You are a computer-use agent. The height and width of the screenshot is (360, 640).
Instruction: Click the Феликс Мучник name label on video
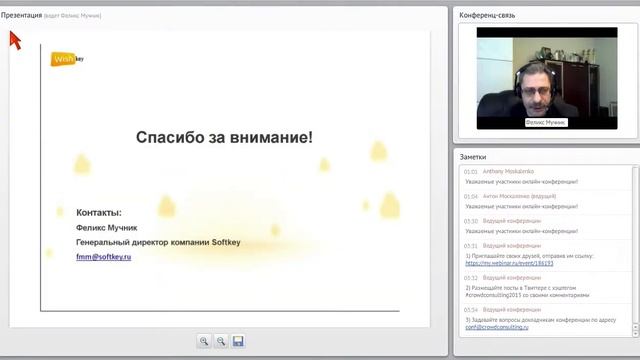tap(546, 122)
